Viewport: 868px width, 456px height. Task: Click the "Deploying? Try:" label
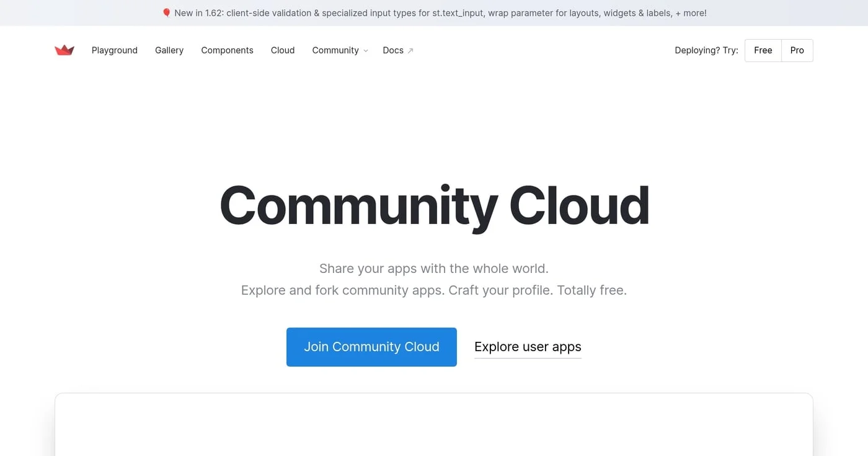706,50
